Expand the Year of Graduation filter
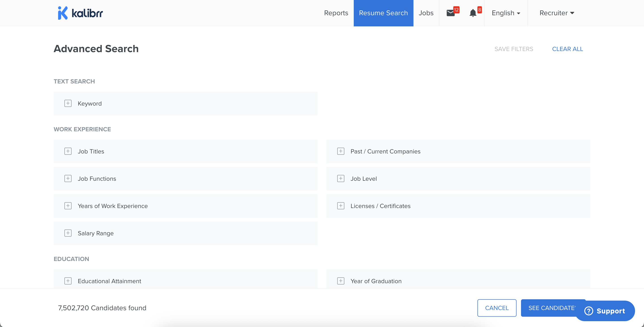The image size is (644, 327). click(x=341, y=281)
